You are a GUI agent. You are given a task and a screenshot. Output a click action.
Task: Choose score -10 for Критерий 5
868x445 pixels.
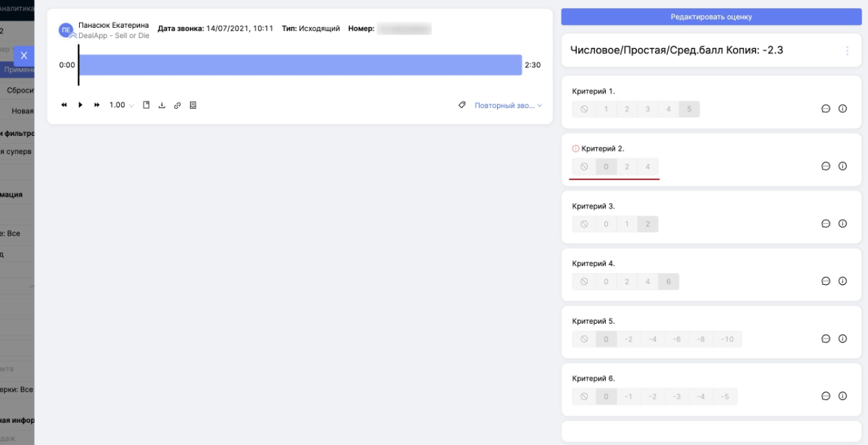pyautogui.click(x=727, y=339)
